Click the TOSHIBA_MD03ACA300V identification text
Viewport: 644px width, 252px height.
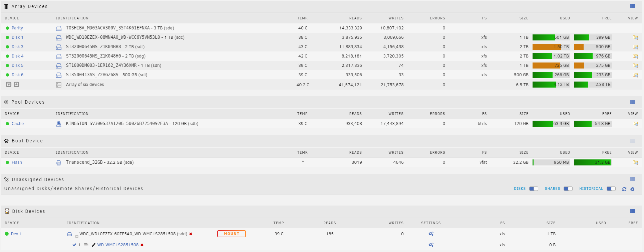120,28
